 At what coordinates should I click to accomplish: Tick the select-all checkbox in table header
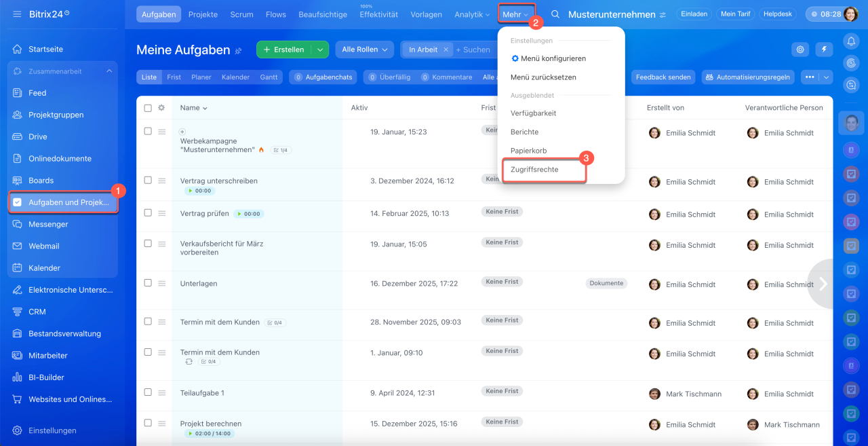[x=148, y=107]
